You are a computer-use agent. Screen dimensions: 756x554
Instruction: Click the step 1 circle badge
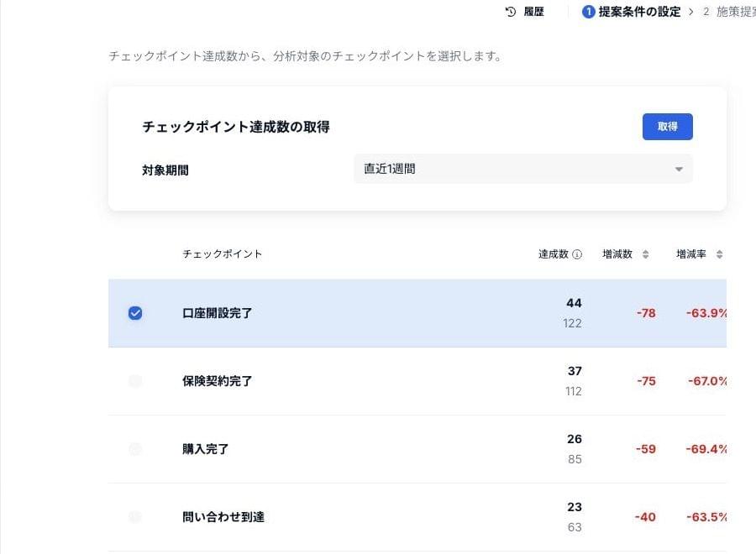tap(588, 12)
